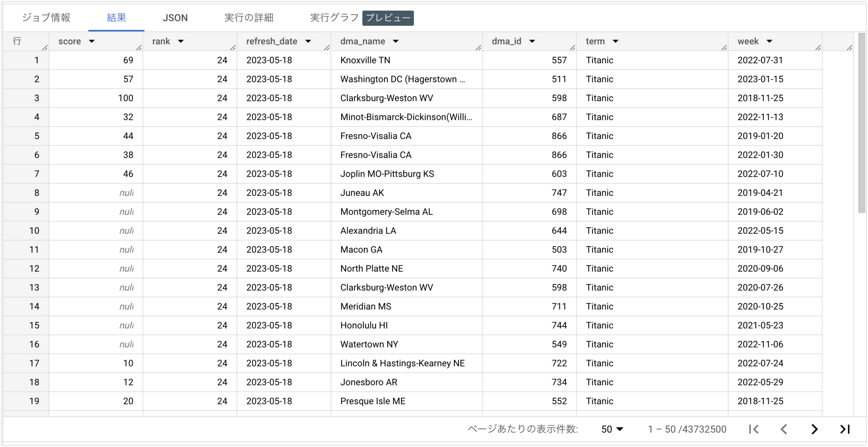Click term column resize handle
Image resolution: width=868 pixels, height=447 pixels.
point(724,48)
